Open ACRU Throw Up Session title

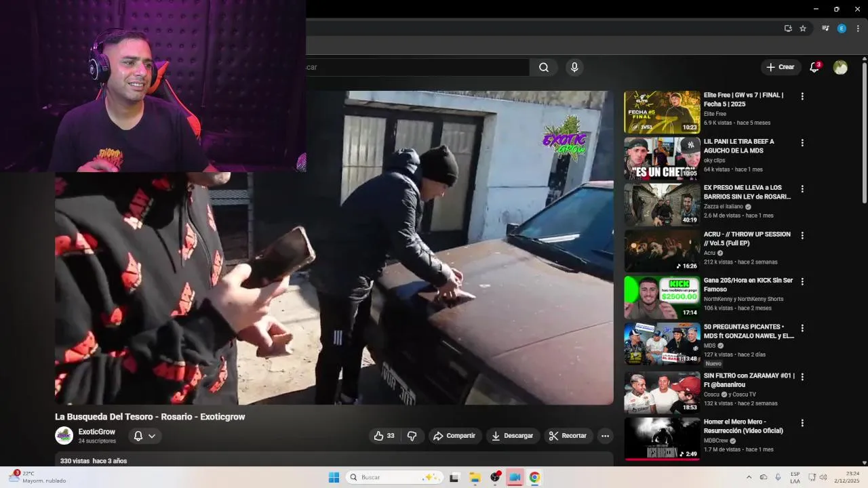(747, 239)
